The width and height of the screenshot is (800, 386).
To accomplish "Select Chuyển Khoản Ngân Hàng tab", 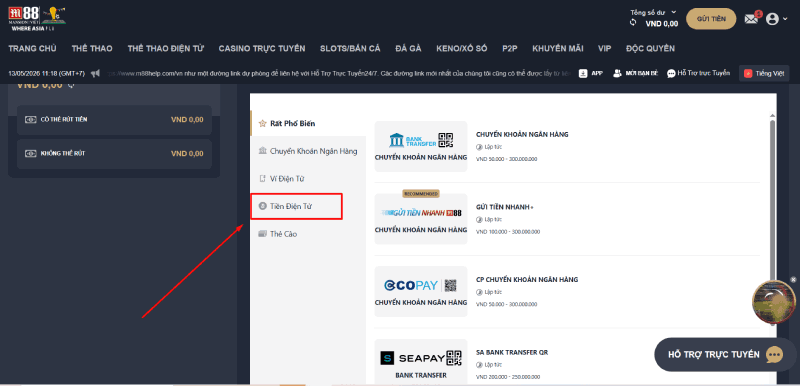I will pyautogui.click(x=308, y=151).
